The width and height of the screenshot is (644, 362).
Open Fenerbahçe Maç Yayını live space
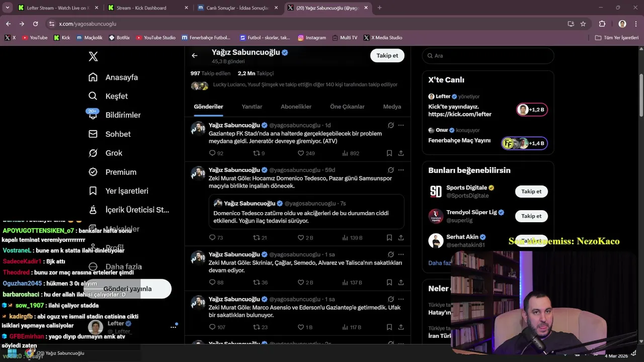click(488, 137)
